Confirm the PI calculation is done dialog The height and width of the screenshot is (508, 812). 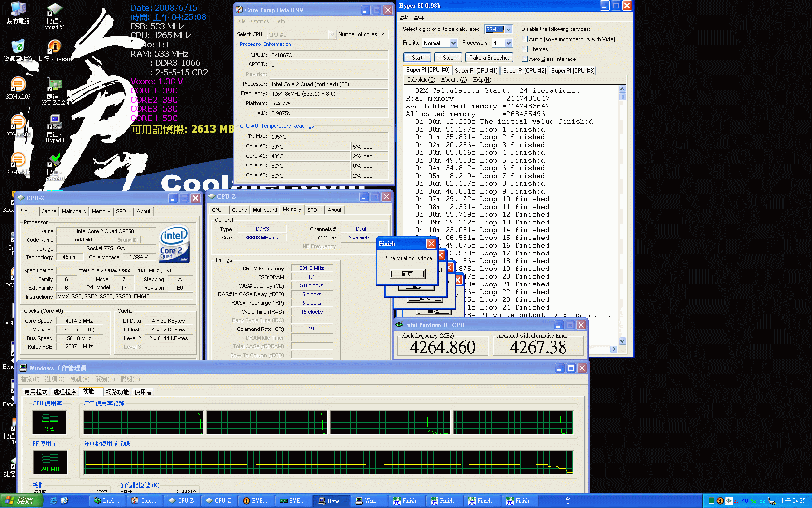(x=407, y=274)
